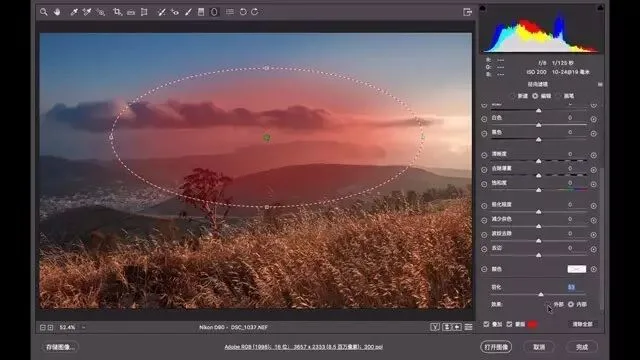Toggle shadow clipping warning on histogram
This screenshot has height=360, width=640.
[482, 8]
